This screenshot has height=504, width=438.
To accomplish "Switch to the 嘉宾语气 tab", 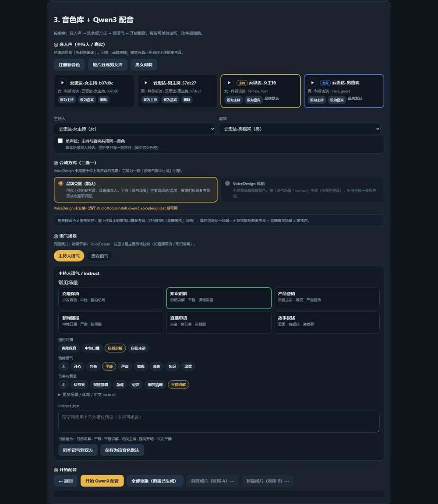I will (99, 256).
